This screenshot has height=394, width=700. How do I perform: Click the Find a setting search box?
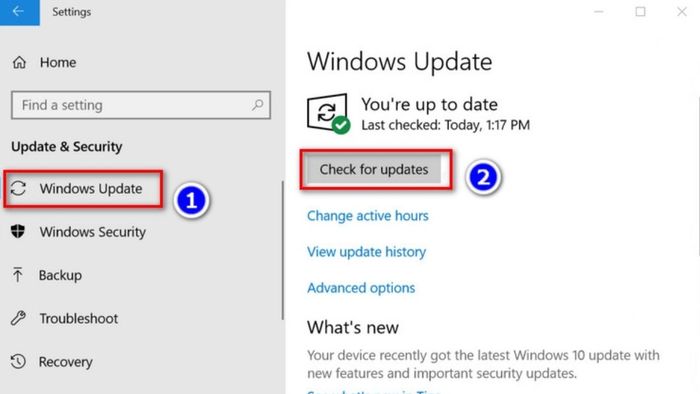click(x=141, y=105)
